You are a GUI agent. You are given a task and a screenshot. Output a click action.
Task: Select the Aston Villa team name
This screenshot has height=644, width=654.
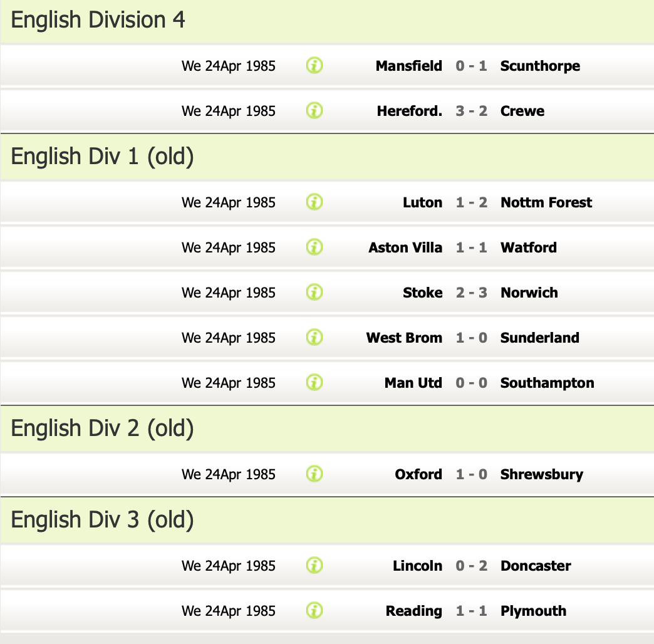click(405, 247)
